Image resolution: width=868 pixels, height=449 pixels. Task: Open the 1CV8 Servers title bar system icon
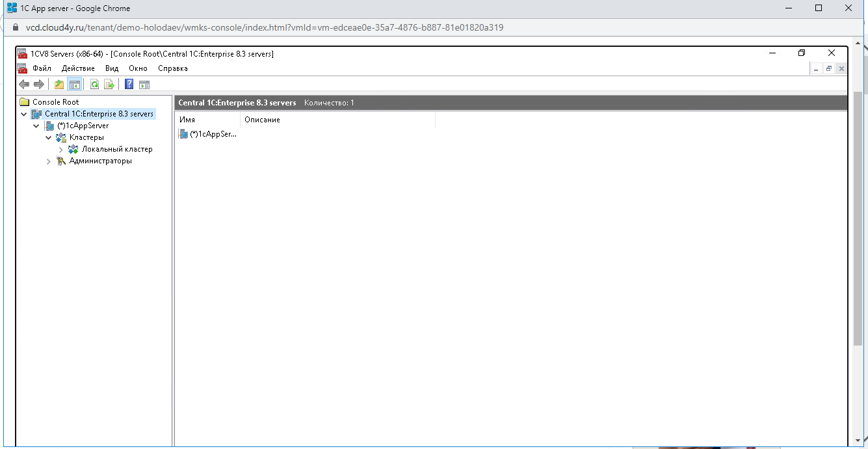click(x=23, y=53)
